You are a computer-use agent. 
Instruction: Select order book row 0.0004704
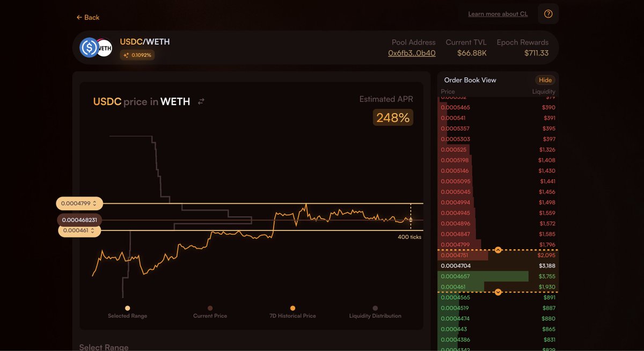(x=498, y=266)
